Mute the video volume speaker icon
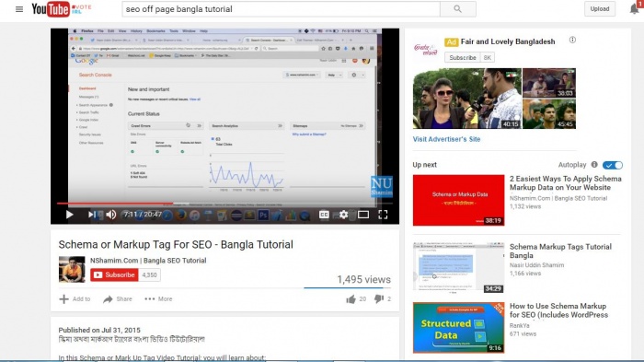 [111, 215]
